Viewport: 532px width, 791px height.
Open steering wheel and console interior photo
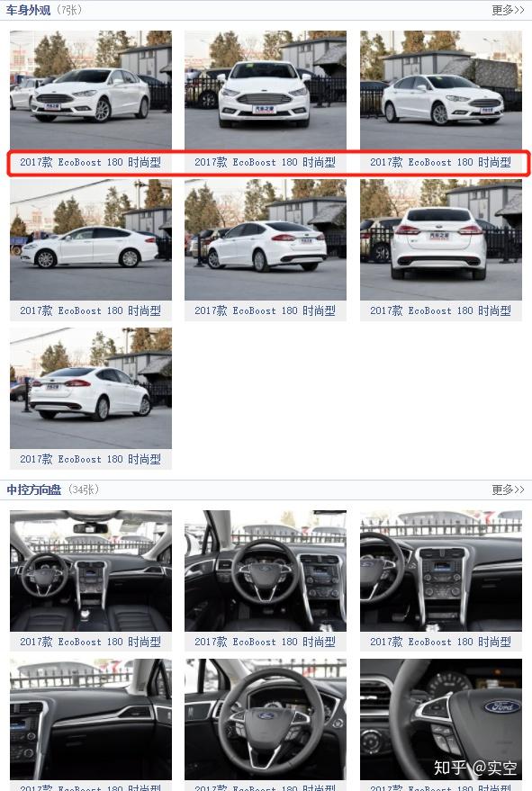[x=266, y=571]
